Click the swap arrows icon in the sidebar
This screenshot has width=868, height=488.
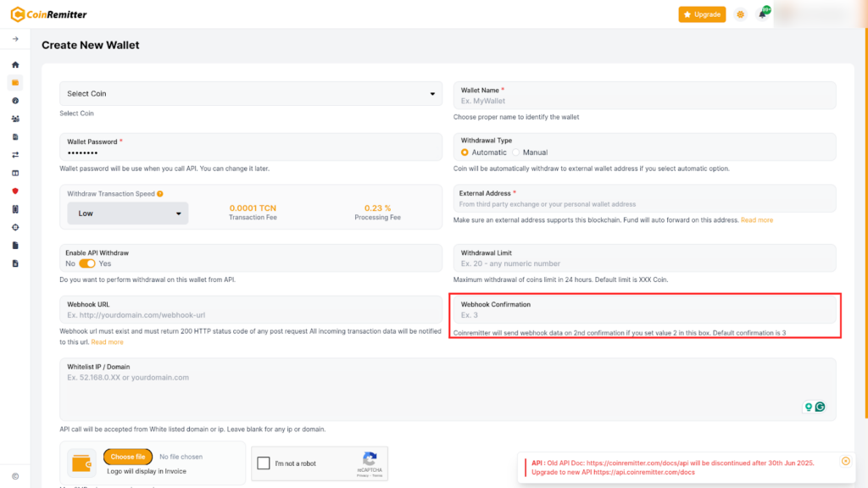point(15,155)
